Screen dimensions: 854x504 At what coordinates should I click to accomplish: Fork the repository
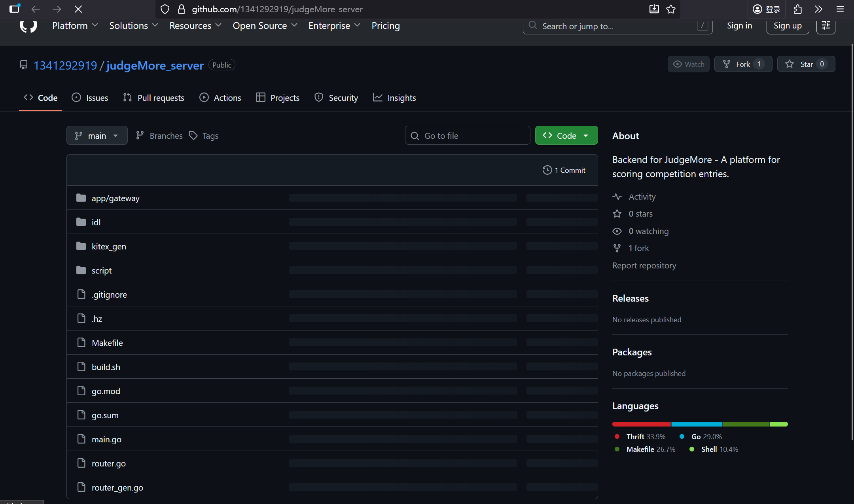[737, 64]
